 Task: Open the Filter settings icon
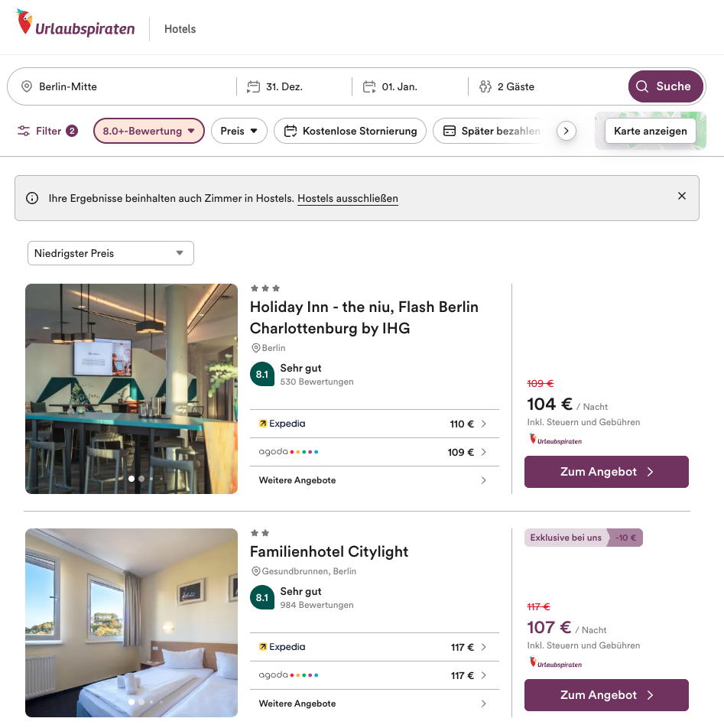24,131
